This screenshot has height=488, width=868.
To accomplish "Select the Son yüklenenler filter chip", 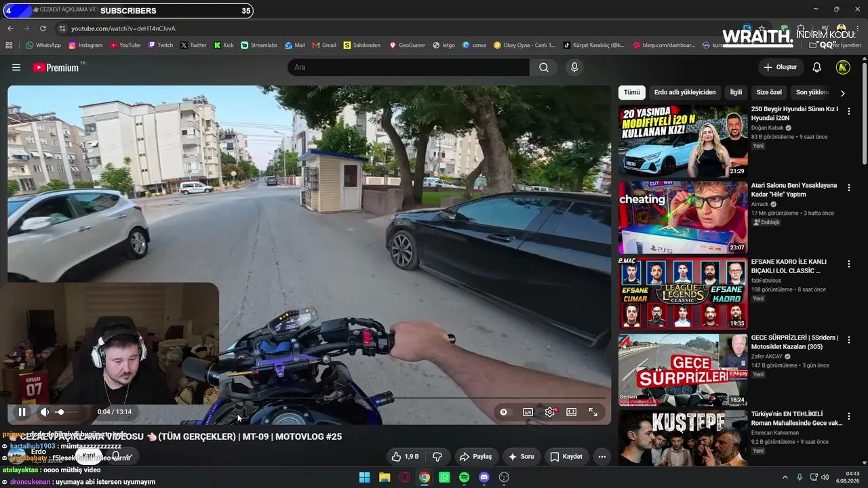I will (x=812, y=92).
